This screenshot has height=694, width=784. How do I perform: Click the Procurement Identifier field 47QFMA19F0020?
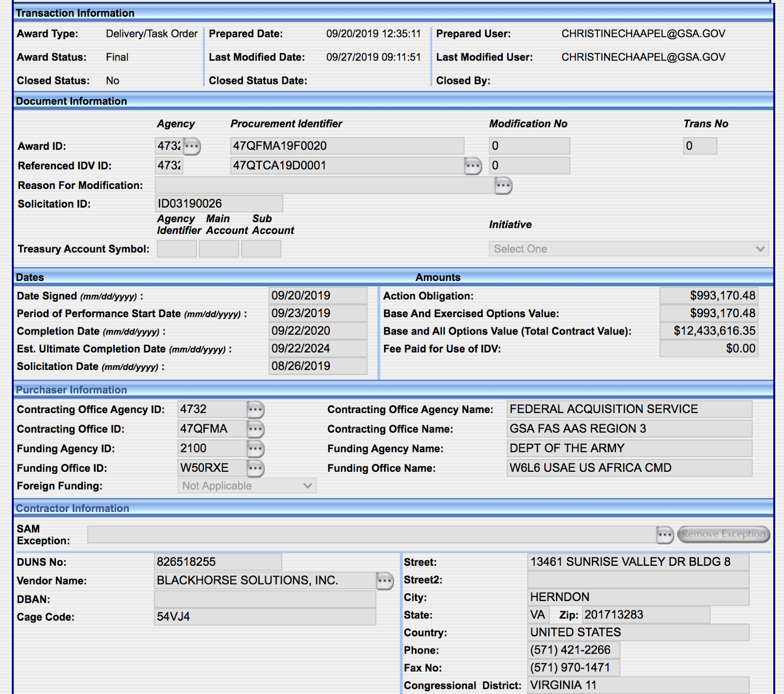coord(347,146)
